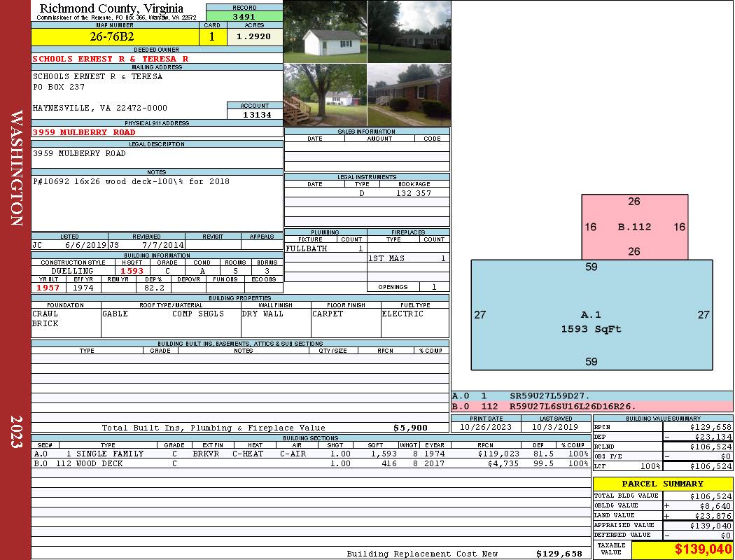Viewport: 735px width, 560px height.
Task: Click the 2023 year on sidebar
Action: tap(16, 432)
